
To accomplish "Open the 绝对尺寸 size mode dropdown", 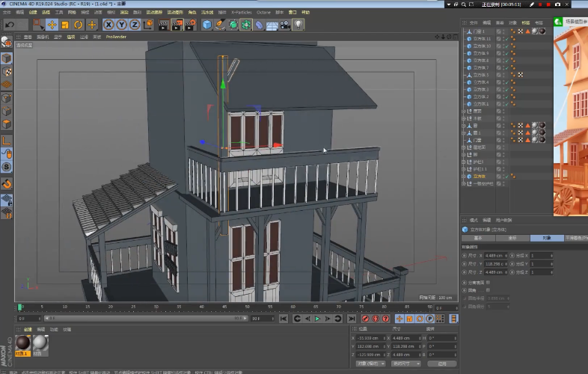I will 406,364.
